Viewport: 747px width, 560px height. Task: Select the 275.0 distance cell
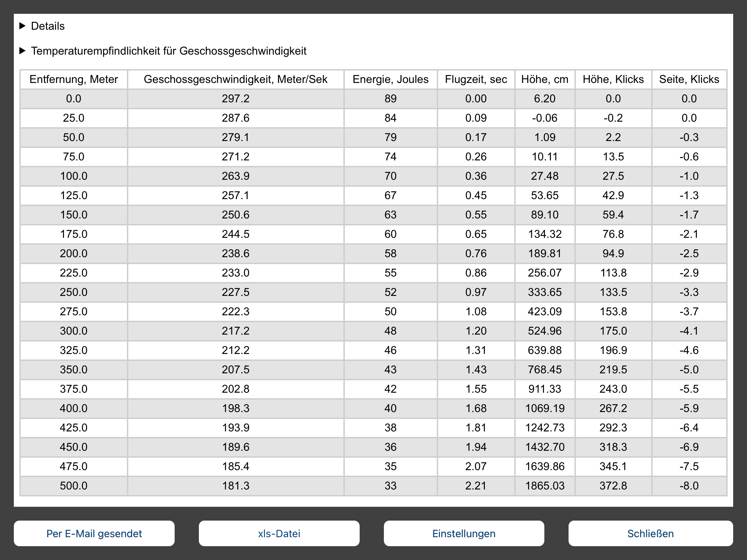click(74, 311)
